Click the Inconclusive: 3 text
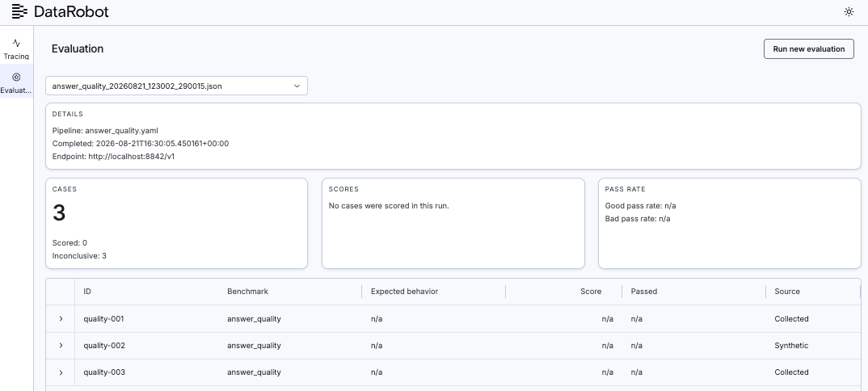The width and height of the screenshot is (868, 391). point(79,256)
